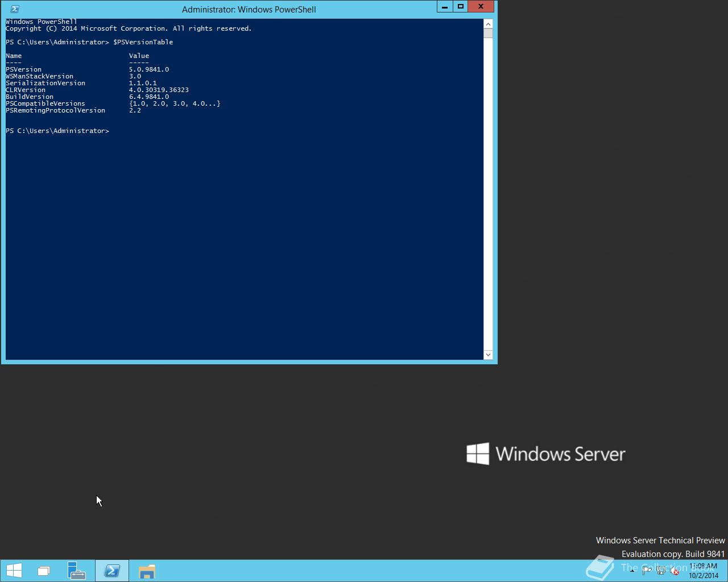Open the Start menu

14,571
